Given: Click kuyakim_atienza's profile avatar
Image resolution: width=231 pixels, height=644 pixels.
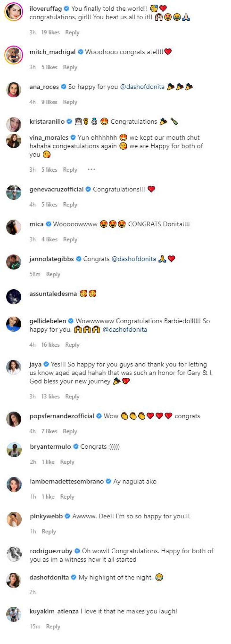Looking at the screenshot, I should click(x=14, y=614).
